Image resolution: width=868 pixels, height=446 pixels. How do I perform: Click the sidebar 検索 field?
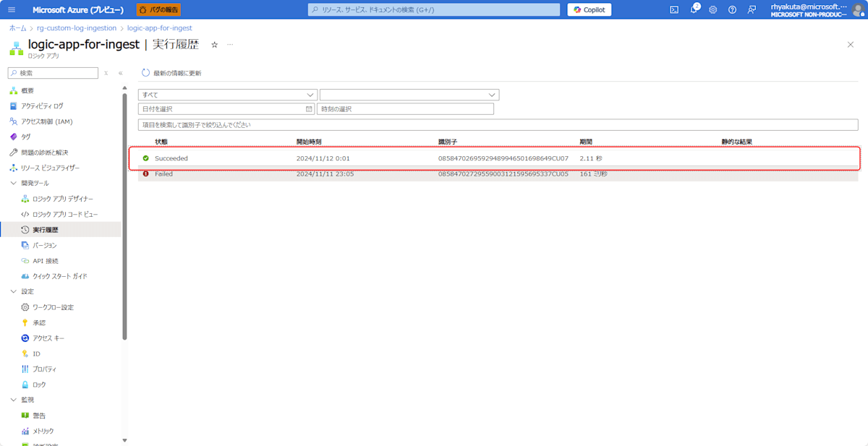coord(53,73)
